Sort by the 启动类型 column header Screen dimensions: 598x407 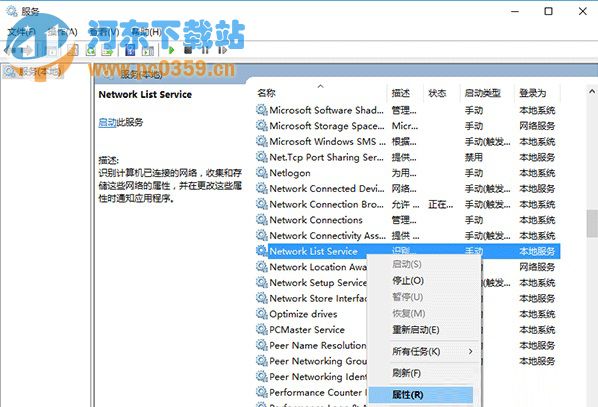coord(482,93)
